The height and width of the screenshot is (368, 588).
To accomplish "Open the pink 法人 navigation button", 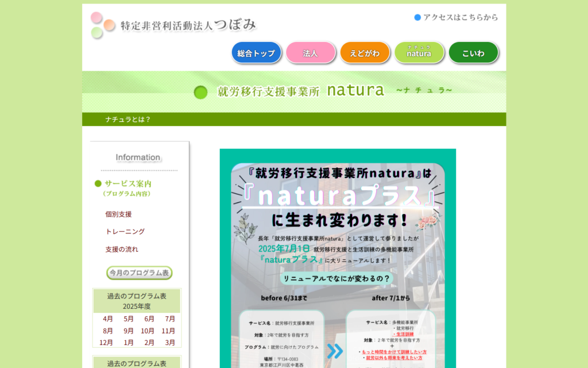I will [x=311, y=53].
